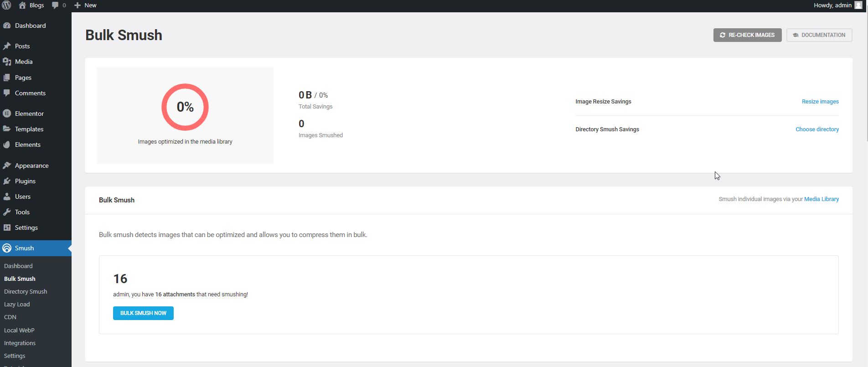Open Integrations submenu item
This screenshot has width=868, height=367.
click(x=20, y=343)
